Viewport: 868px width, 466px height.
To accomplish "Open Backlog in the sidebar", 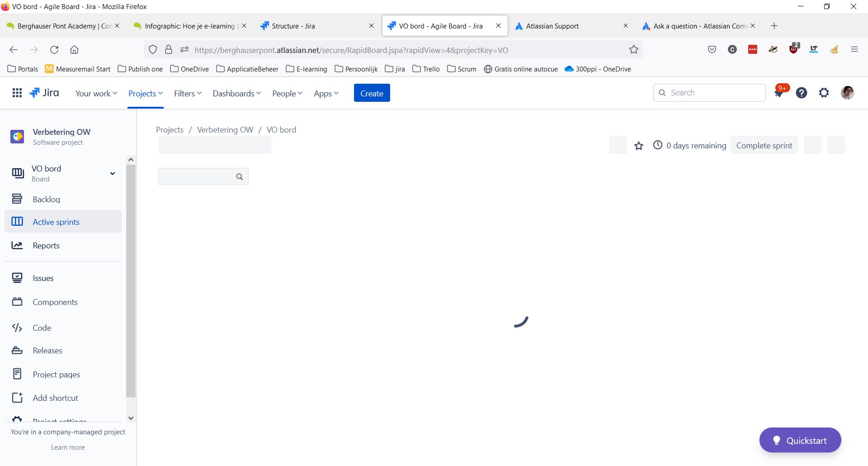I will (63, 199).
